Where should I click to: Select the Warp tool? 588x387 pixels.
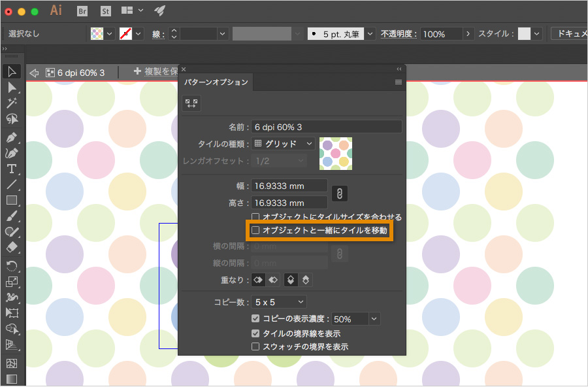pos(12,297)
